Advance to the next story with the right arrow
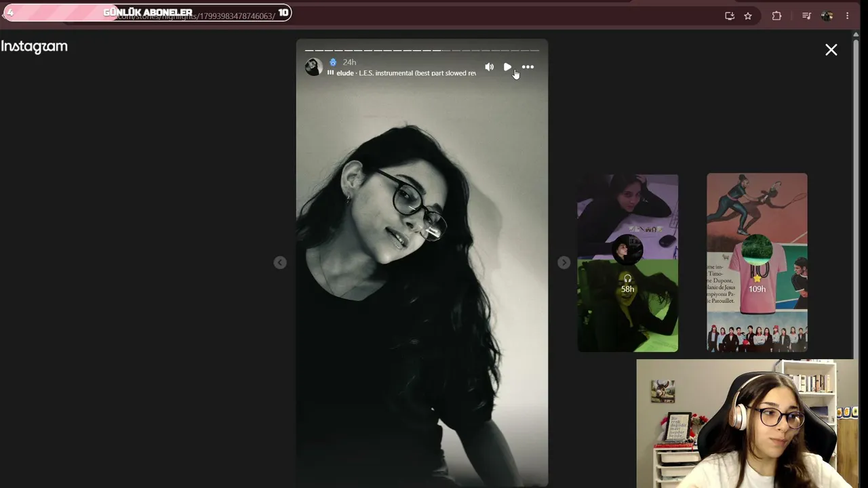Viewport: 868px width, 488px height. pos(564,262)
